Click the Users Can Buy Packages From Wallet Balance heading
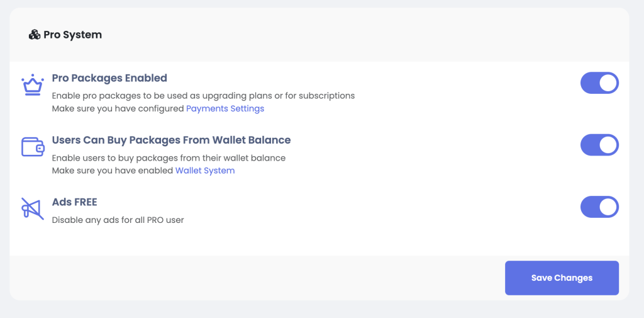Image resolution: width=644 pixels, height=318 pixels. coord(171,140)
